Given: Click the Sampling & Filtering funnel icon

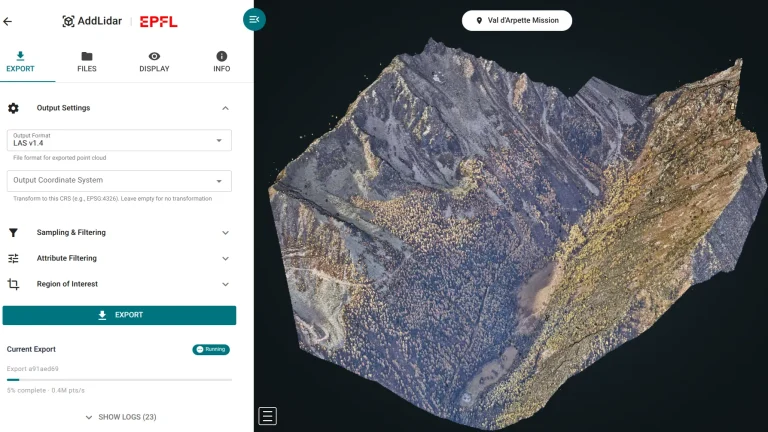Looking at the screenshot, I should (x=13, y=232).
